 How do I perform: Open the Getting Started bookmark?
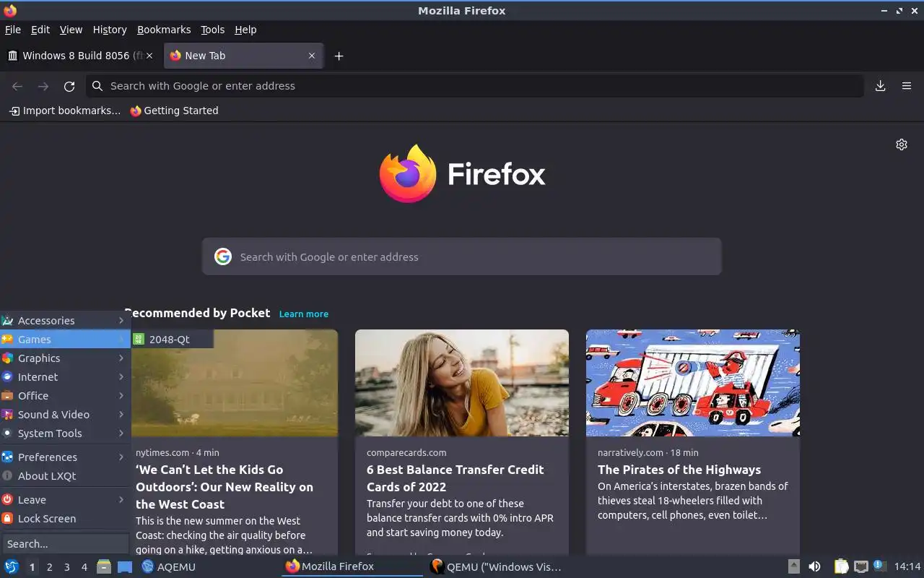click(x=174, y=111)
